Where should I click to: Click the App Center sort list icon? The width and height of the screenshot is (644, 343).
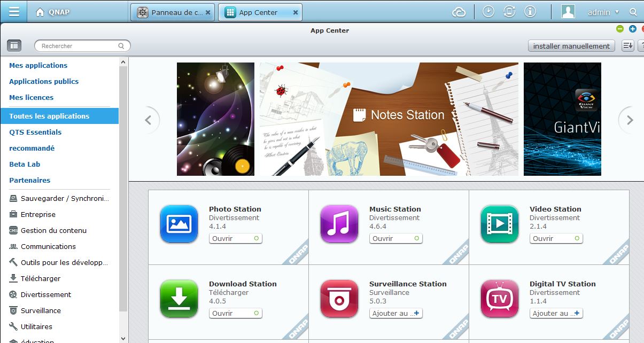coord(627,46)
